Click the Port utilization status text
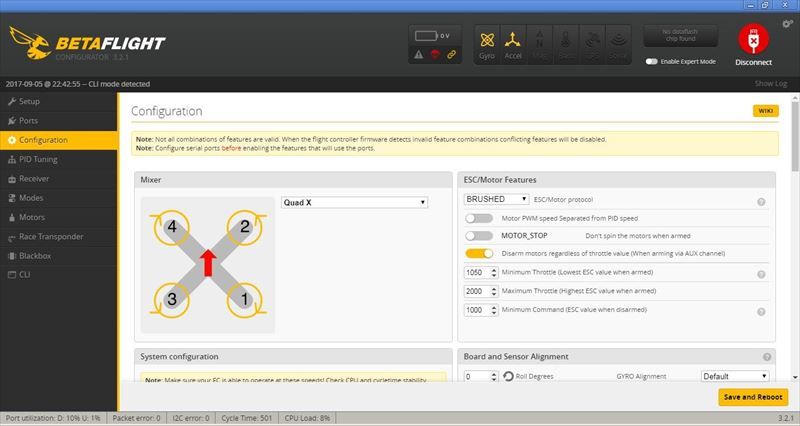 pyautogui.click(x=53, y=418)
